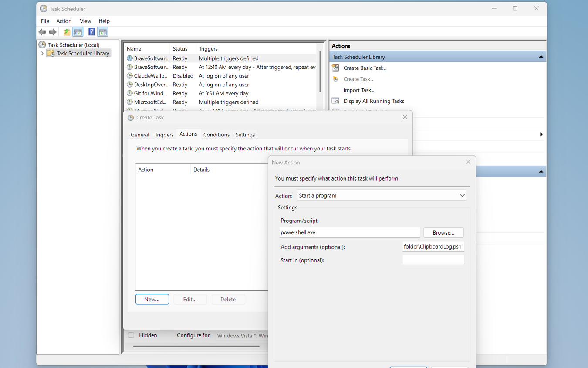Click the clock icon of the DesktopOver... task
Screen dimensions: 588x368
point(130,85)
